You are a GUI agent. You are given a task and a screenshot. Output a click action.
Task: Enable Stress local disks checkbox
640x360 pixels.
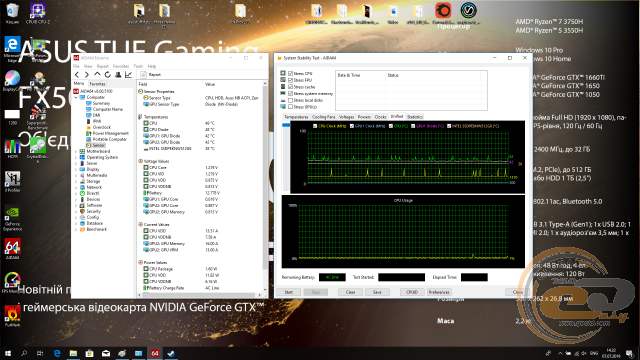291,100
